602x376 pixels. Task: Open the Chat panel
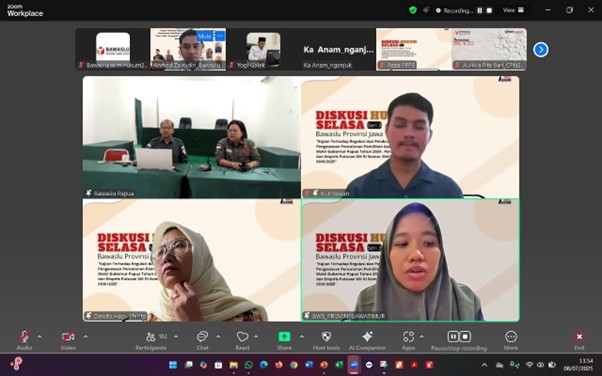(x=202, y=340)
